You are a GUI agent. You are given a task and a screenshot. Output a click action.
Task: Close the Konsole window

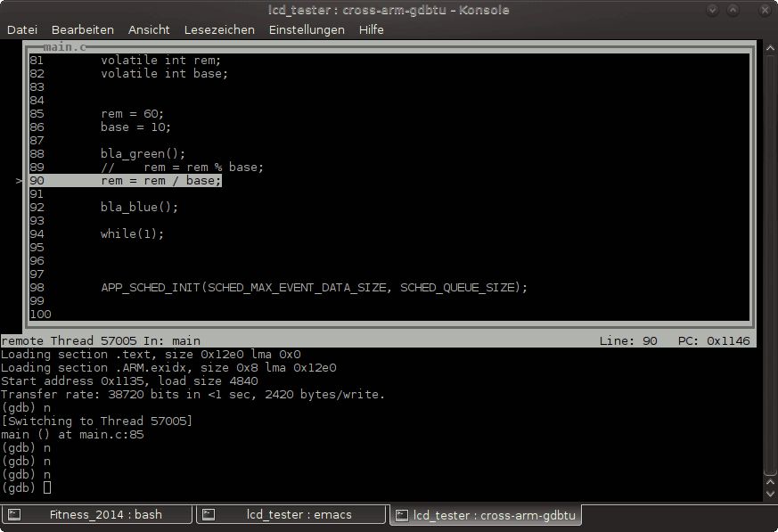(x=765, y=10)
